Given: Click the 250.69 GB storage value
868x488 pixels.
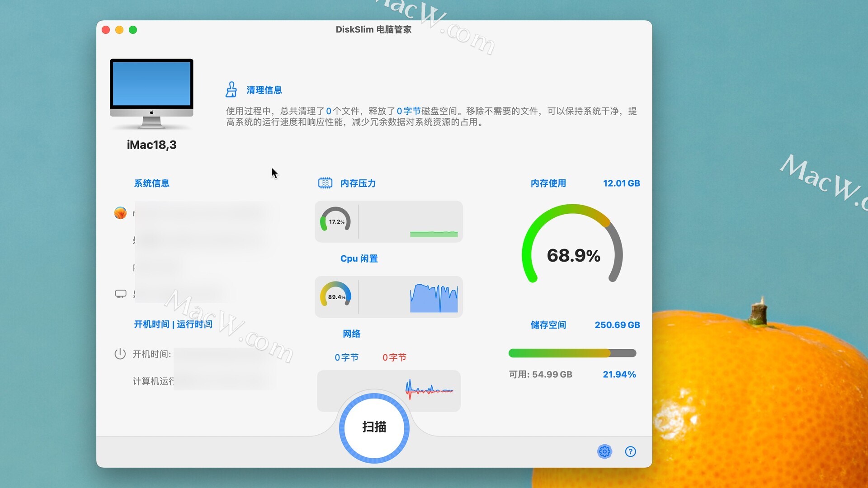Looking at the screenshot, I should 617,325.
